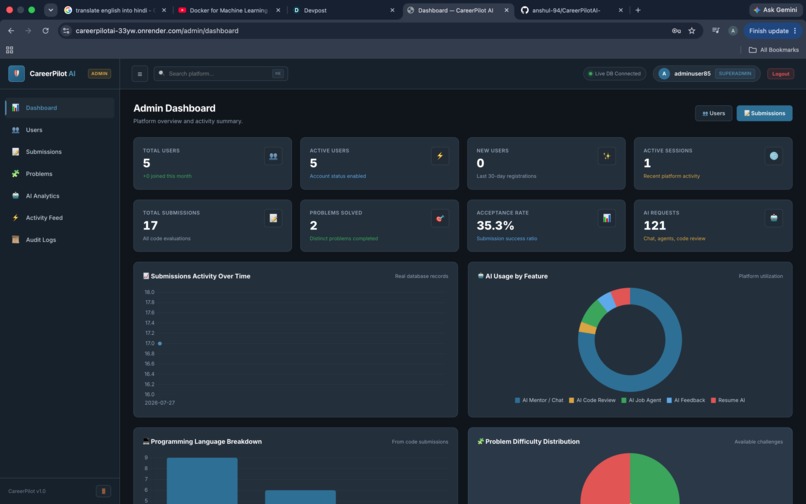This screenshot has width=806, height=504.
Task: Click the browser back arrow
Action: click(11, 31)
